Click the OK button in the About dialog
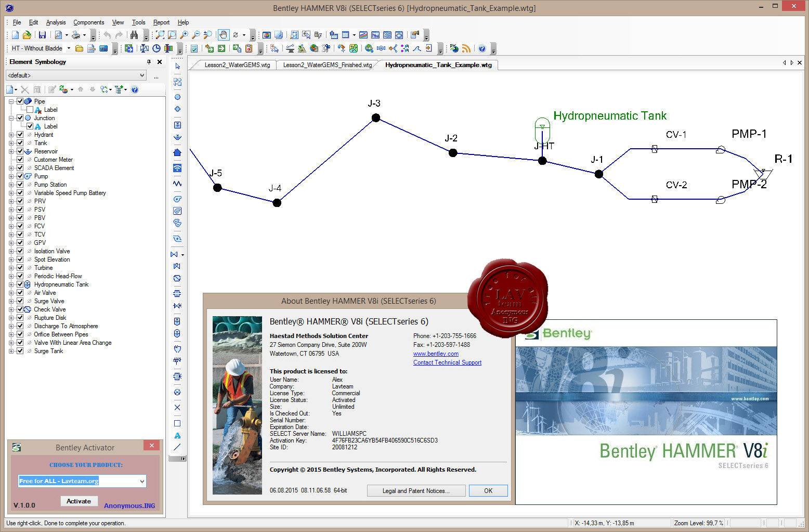 click(x=488, y=491)
